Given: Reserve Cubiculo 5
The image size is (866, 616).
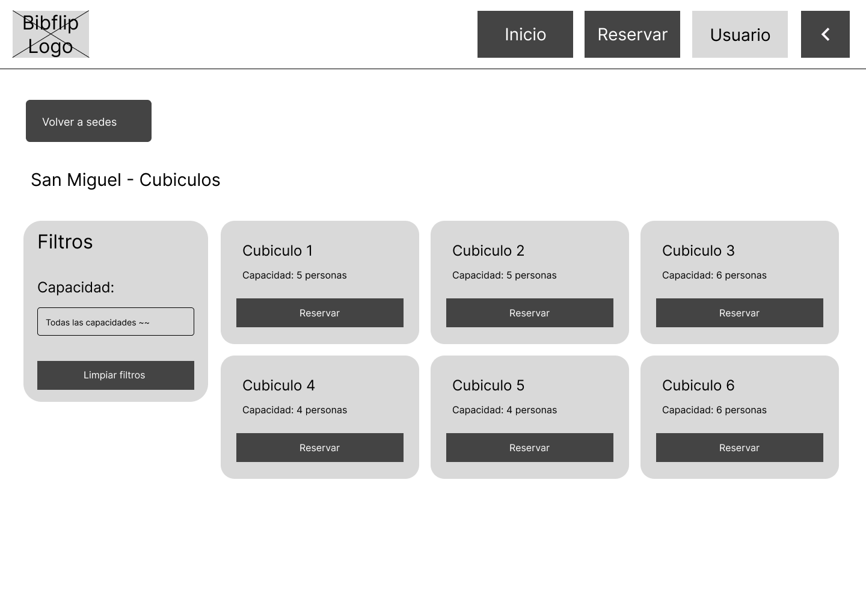Looking at the screenshot, I should click(530, 448).
